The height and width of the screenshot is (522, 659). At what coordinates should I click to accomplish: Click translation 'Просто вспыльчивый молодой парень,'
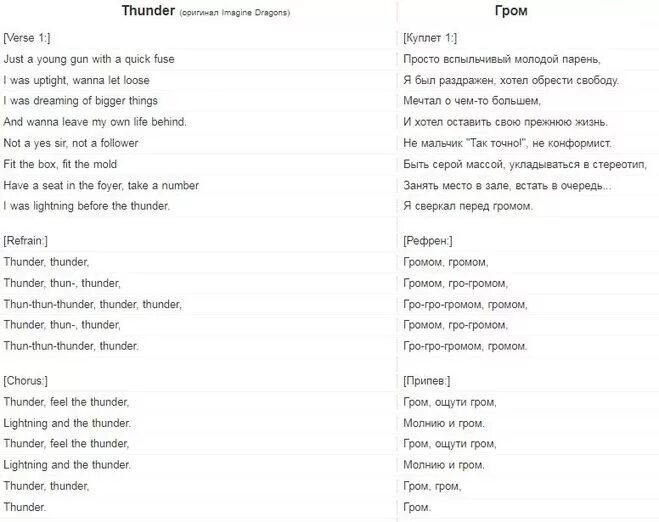(x=502, y=59)
